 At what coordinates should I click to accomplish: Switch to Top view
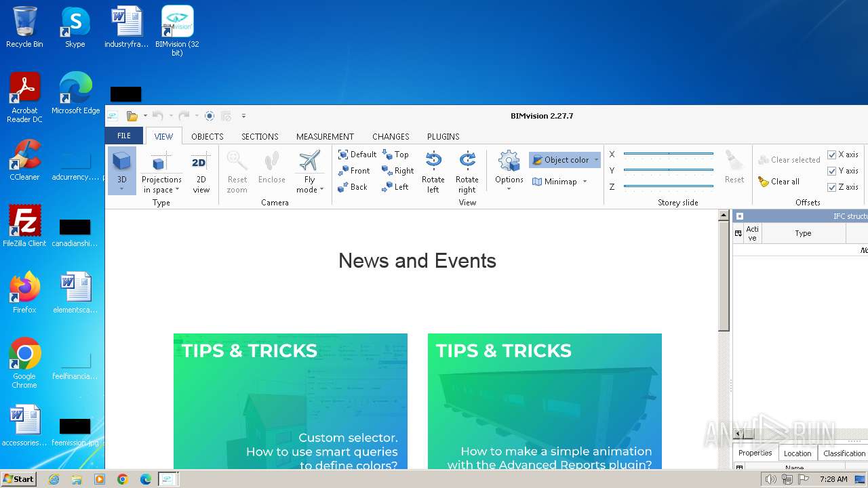point(395,155)
